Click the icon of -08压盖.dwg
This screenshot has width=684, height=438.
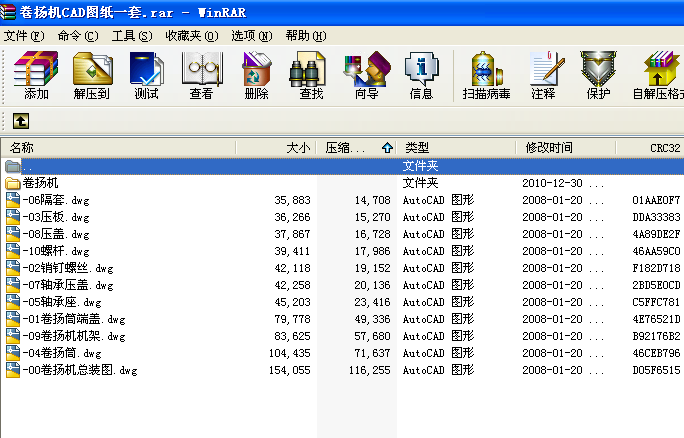point(13,234)
